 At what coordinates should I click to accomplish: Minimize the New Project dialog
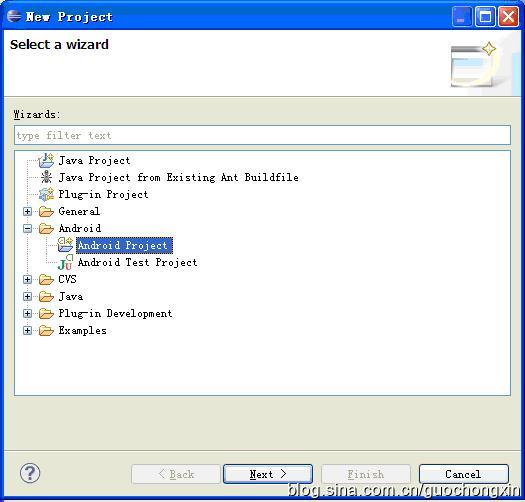point(462,16)
